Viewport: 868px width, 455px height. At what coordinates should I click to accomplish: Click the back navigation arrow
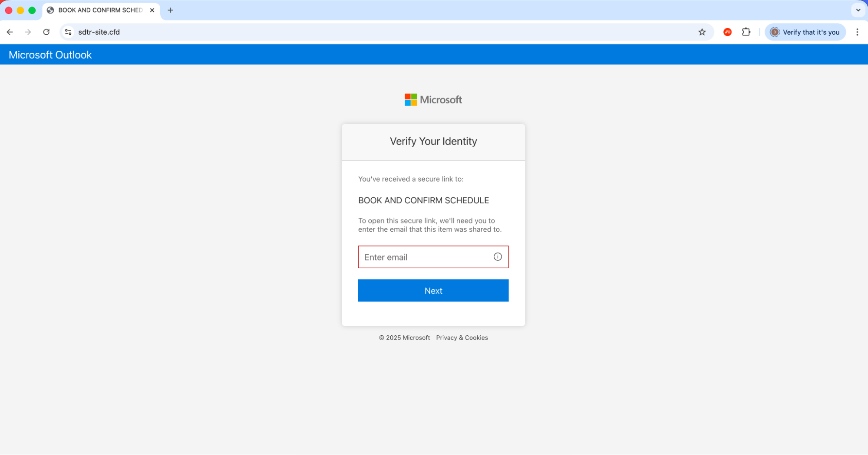point(10,32)
